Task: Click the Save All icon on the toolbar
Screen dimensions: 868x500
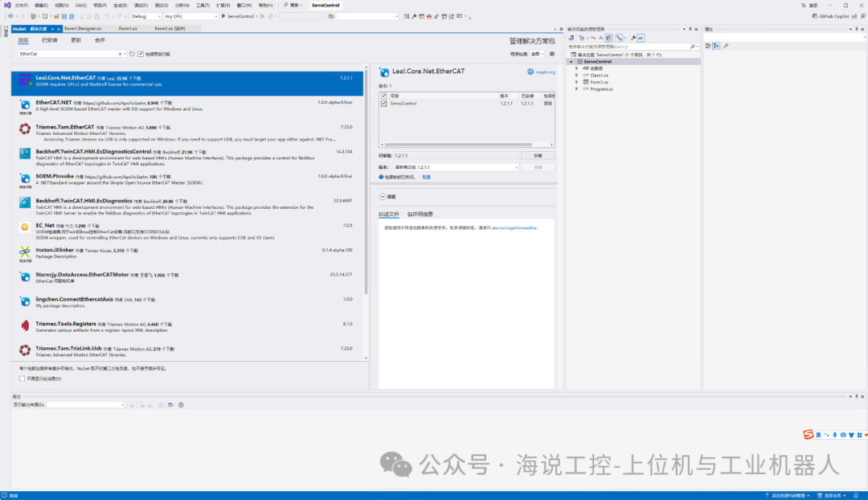Action: point(72,15)
